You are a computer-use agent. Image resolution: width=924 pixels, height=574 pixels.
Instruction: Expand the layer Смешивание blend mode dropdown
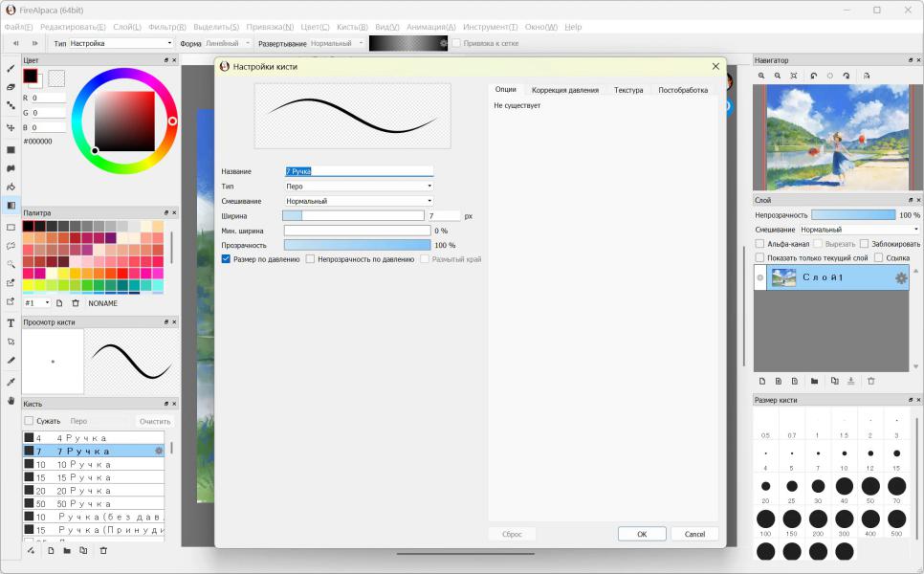coord(858,230)
